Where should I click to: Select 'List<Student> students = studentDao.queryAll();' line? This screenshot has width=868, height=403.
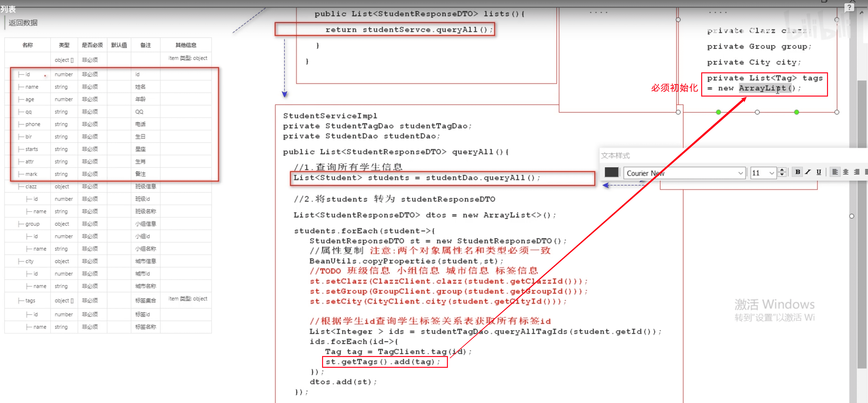click(x=417, y=178)
